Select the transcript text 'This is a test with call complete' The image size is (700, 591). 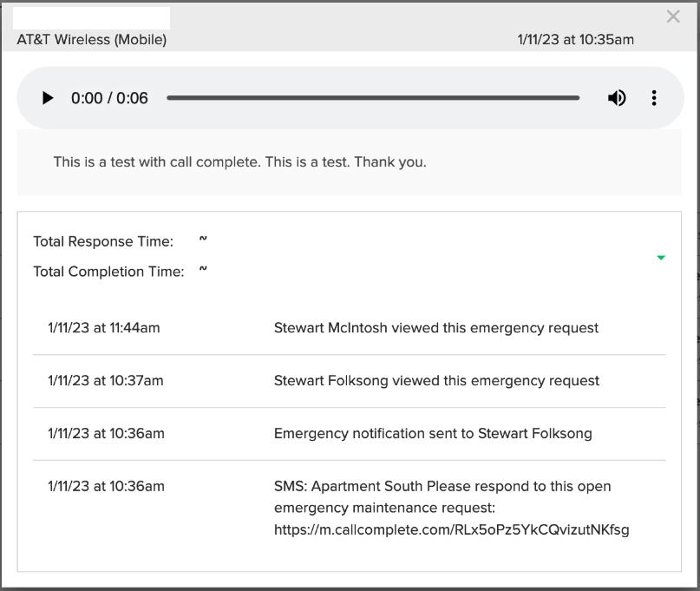pyautogui.click(x=157, y=161)
